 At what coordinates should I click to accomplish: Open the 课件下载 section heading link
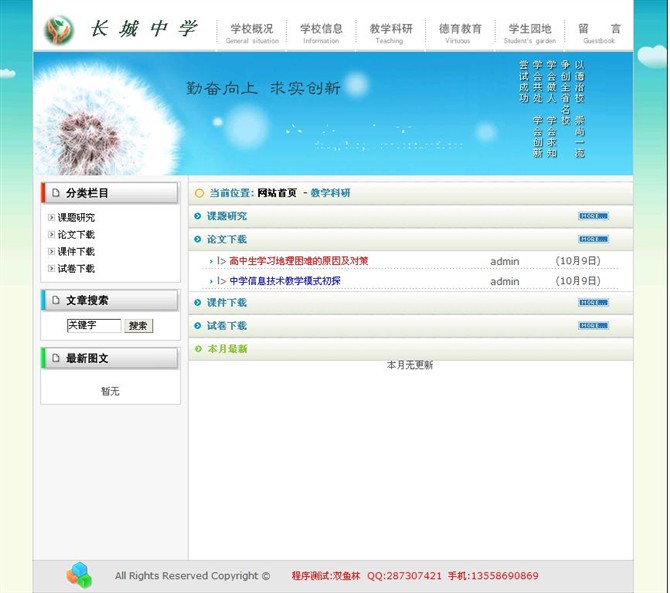click(227, 302)
